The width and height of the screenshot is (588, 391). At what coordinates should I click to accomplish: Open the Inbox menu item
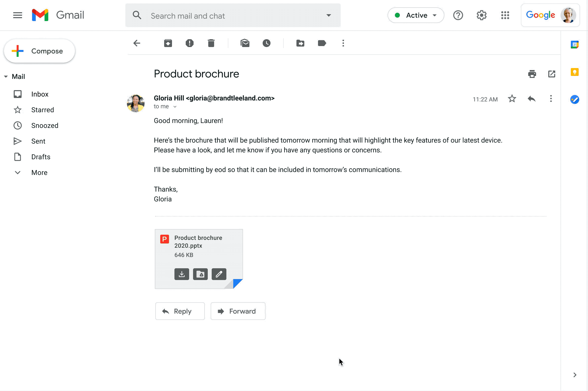point(40,94)
